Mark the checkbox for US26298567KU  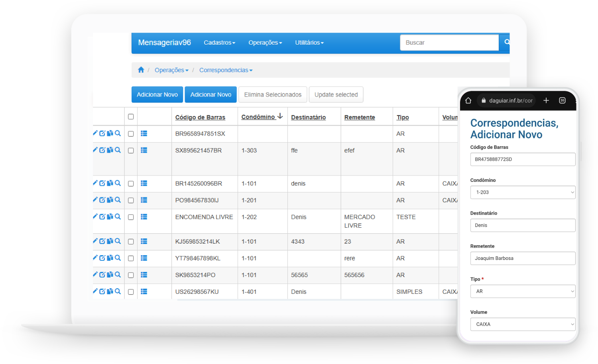[131, 292]
